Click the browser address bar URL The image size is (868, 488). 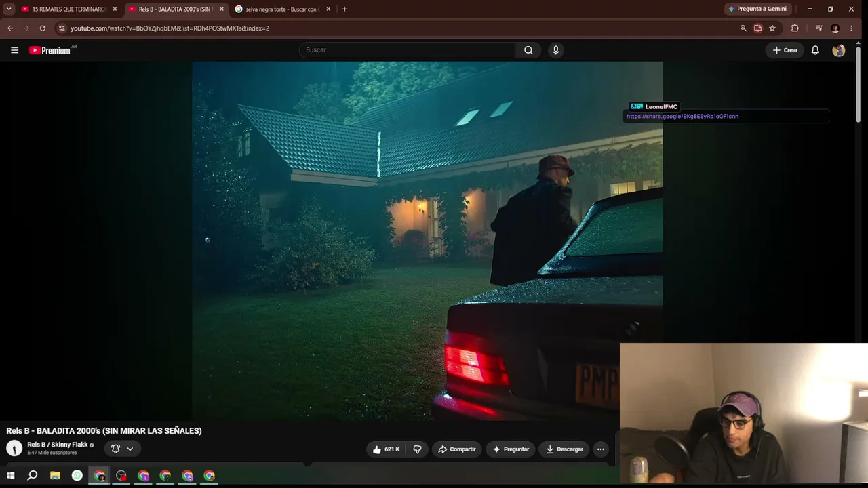[x=170, y=28]
